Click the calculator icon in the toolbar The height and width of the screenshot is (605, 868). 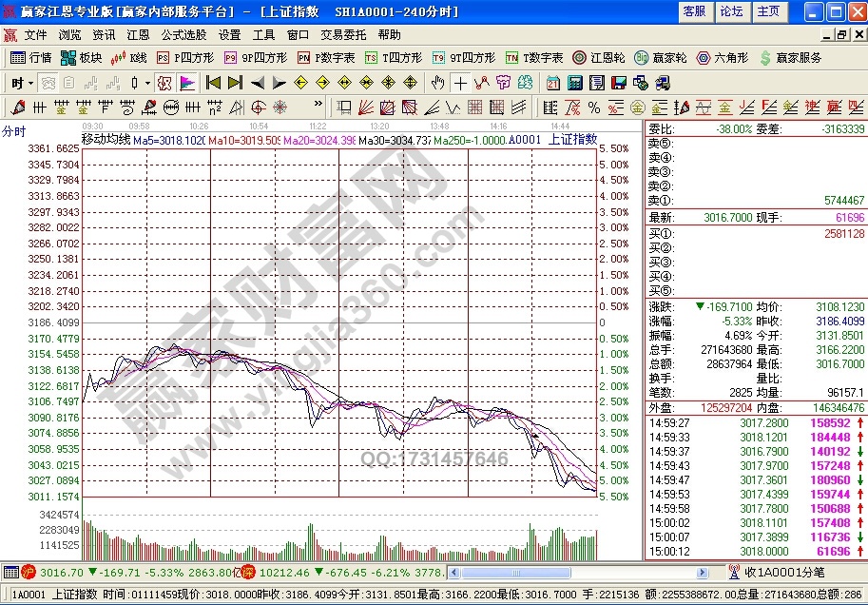(574, 83)
